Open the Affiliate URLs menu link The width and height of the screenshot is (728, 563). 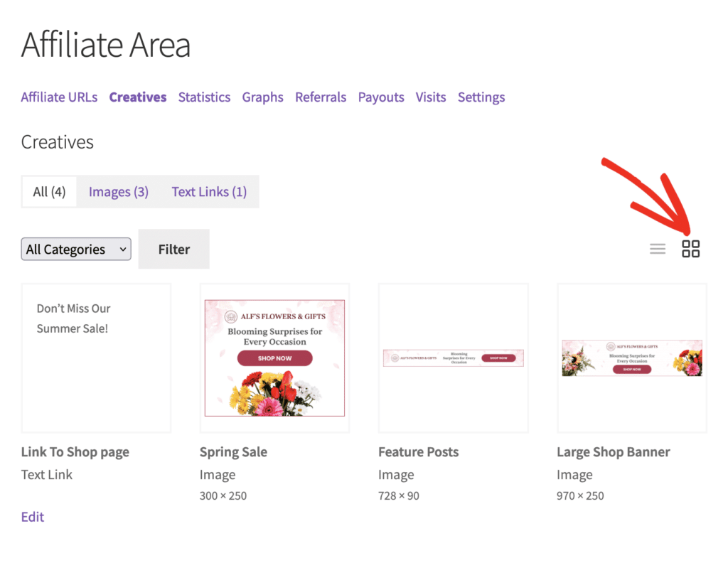pyautogui.click(x=59, y=97)
